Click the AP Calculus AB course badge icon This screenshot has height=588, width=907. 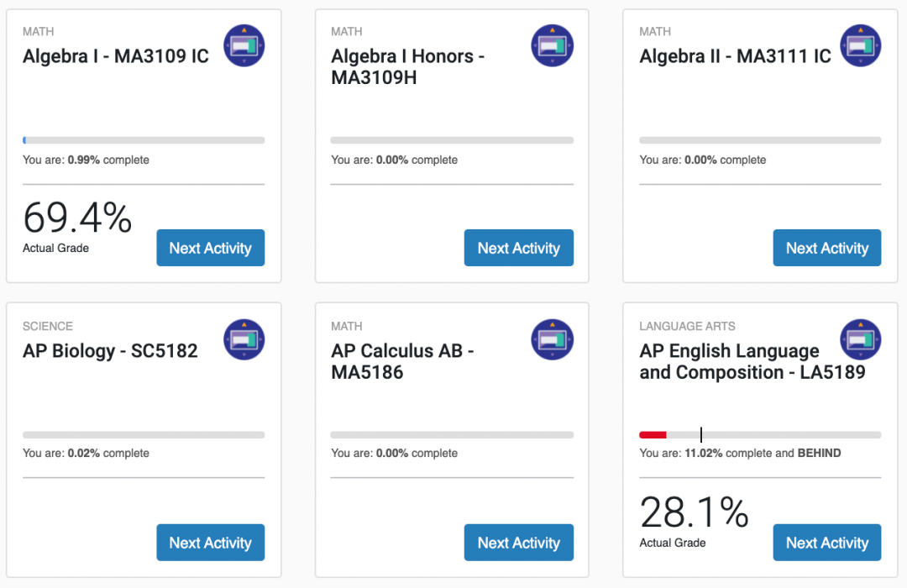click(x=553, y=340)
